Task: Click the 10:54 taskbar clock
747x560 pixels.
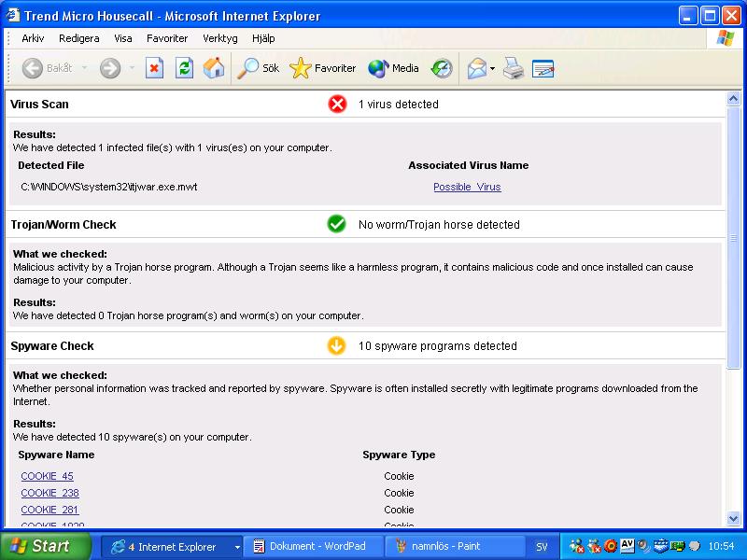Action: [721, 546]
